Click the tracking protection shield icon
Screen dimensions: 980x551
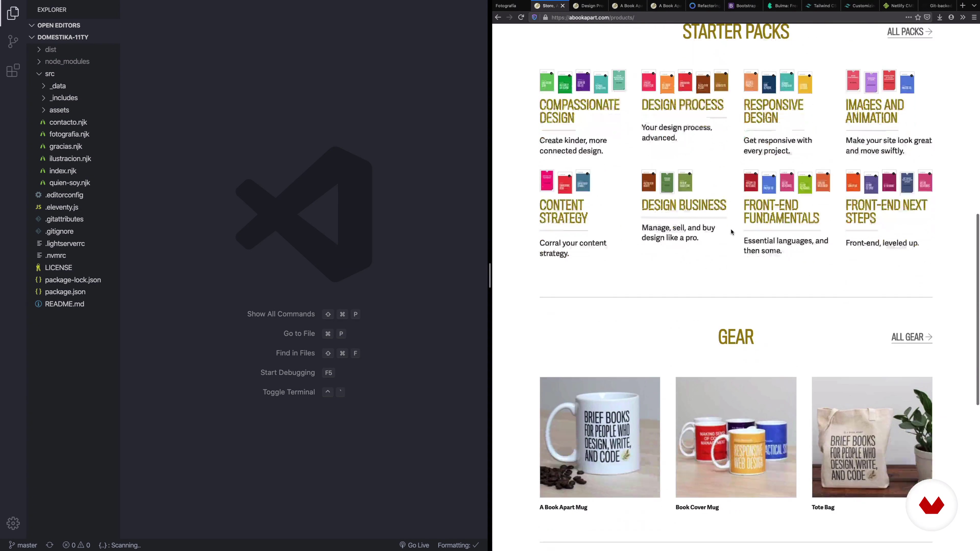click(534, 18)
